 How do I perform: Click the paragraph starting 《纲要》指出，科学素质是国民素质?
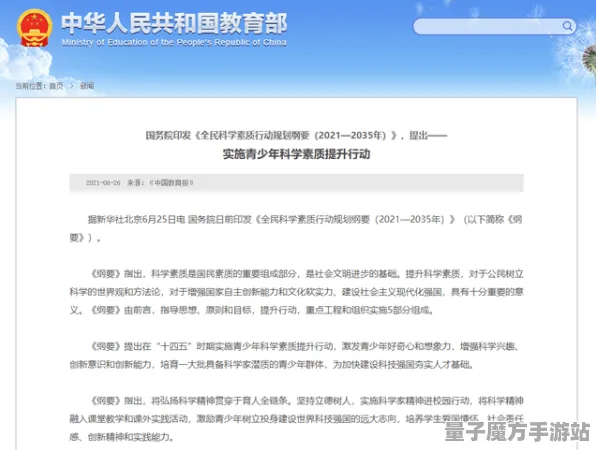click(x=296, y=292)
